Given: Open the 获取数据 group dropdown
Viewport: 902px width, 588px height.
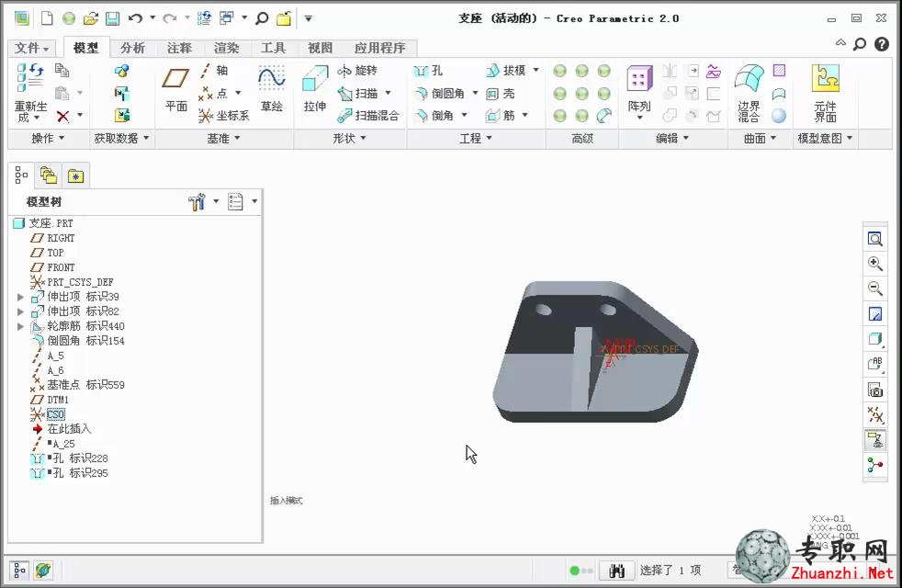Looking at the screenshot, I should click(121, 139).
